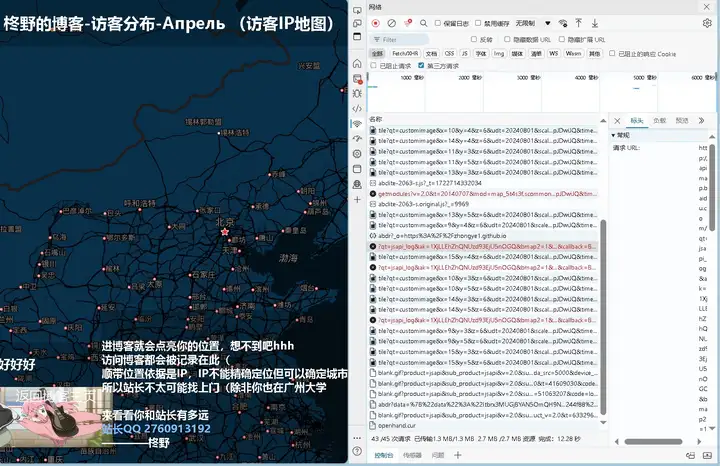The height and width of the screenshot is (466, 720).
Task: Open Memory chip icon in sidebar
Action: point(357,154)
